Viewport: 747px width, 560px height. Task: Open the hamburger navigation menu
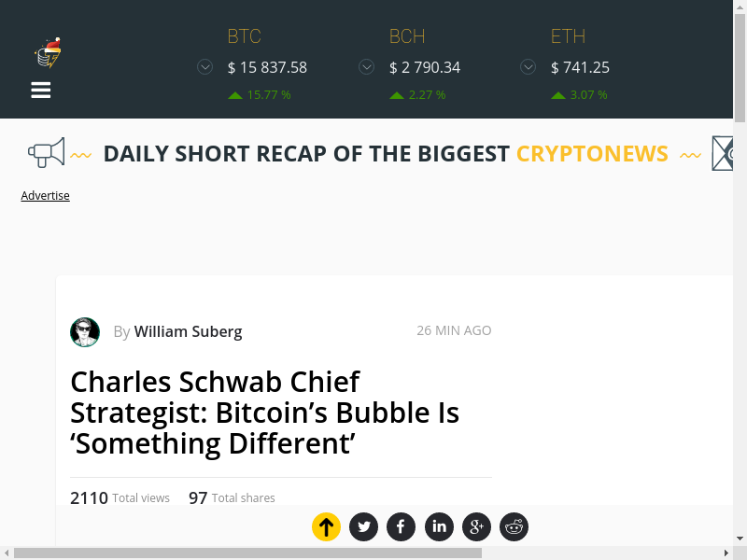pyautogui.click(x=41, y=90)
